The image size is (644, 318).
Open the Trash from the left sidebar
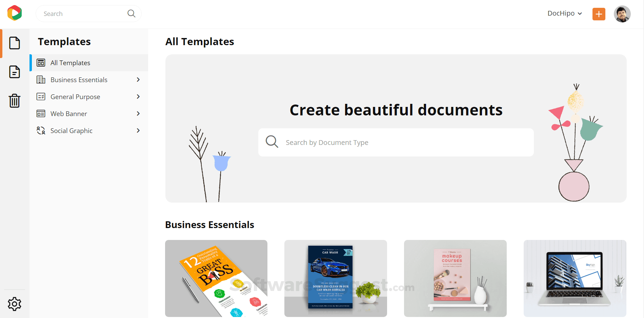tap(14, 101)
